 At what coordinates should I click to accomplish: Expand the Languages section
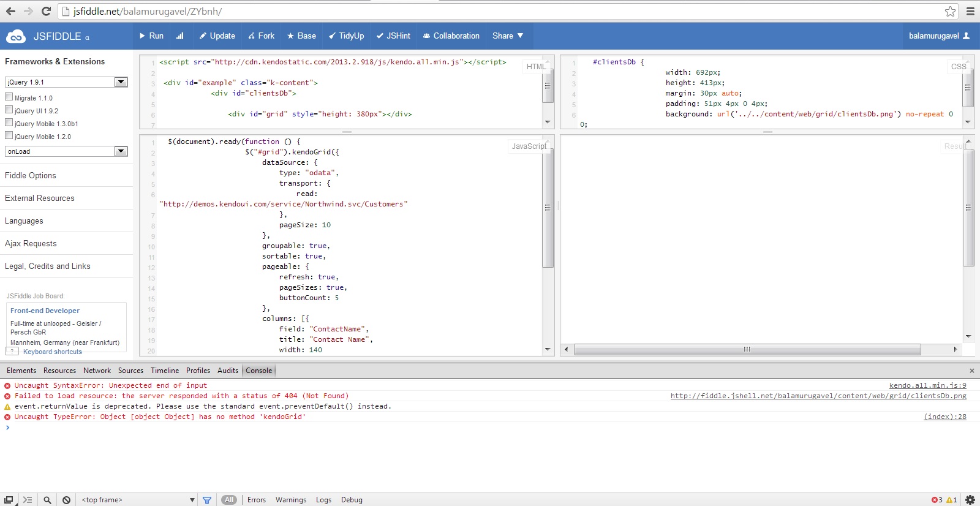(x=66, y=221)
